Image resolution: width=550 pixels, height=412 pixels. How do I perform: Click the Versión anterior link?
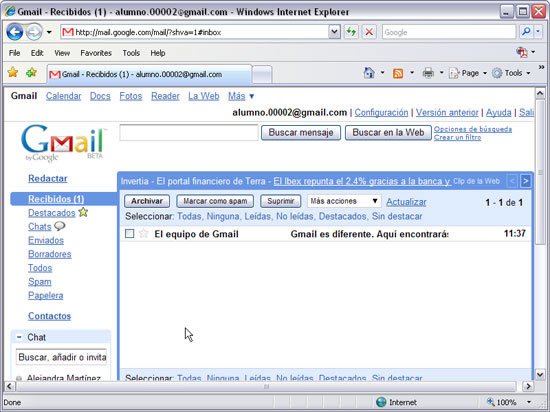point(447,113)
